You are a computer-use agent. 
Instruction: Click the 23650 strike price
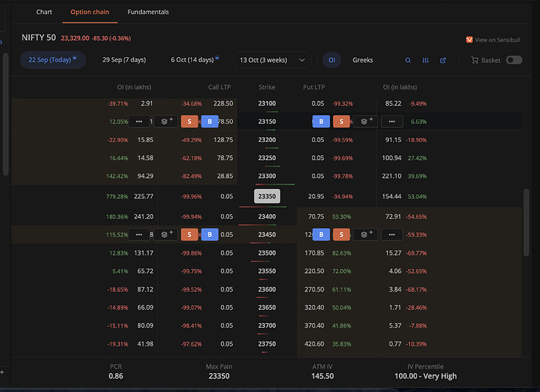pyautogui.click(x=267, y=307)
